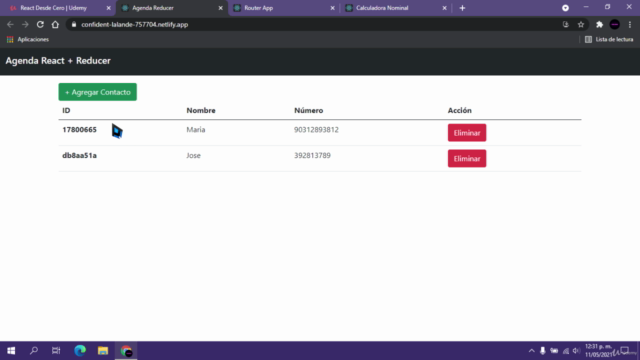Click the microphone tray icon
The width and height of the screenshot is (640, 360).
[x=542, y=351]
